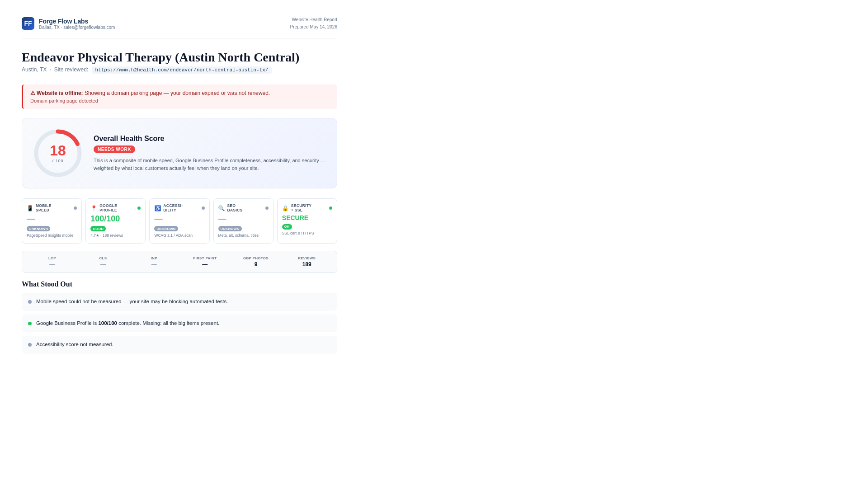Click the Forge Flow Labs company name
This screenshot has width=868, height=488.
[x=63, y=21]
